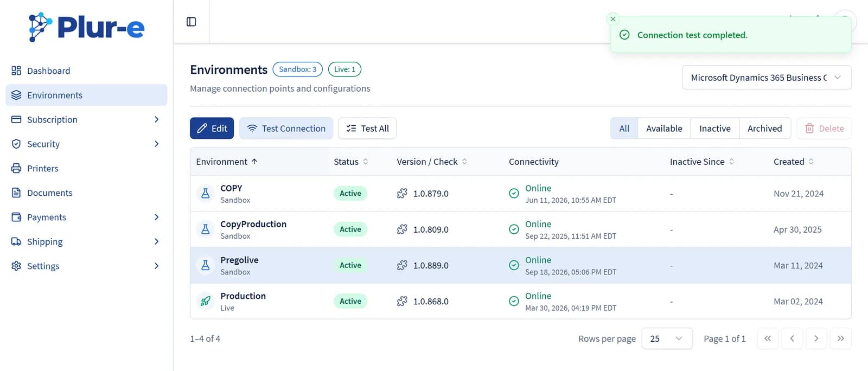Filter by Inactive environments

pos(714,129)
